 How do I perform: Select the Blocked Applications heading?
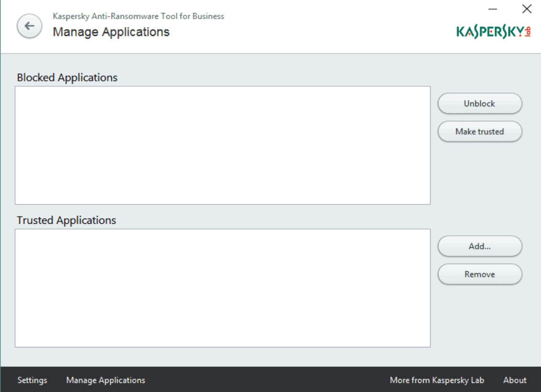pyautogui.click(x=67, y=77)
